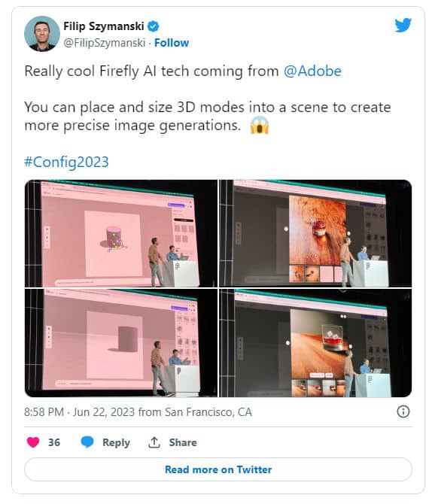Click the share upload arrow icon
The width and height of the screenshot is (435, 504).
(x=154, y=442)
